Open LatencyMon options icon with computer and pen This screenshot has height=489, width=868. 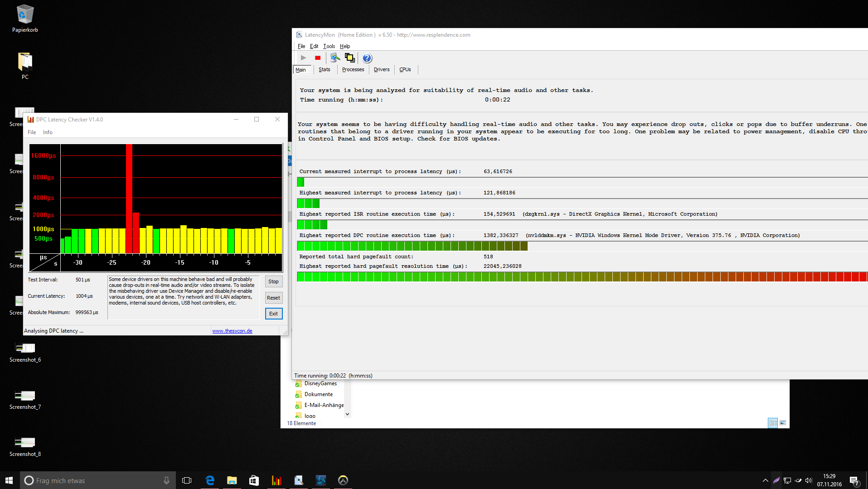(x=335, y=58)
